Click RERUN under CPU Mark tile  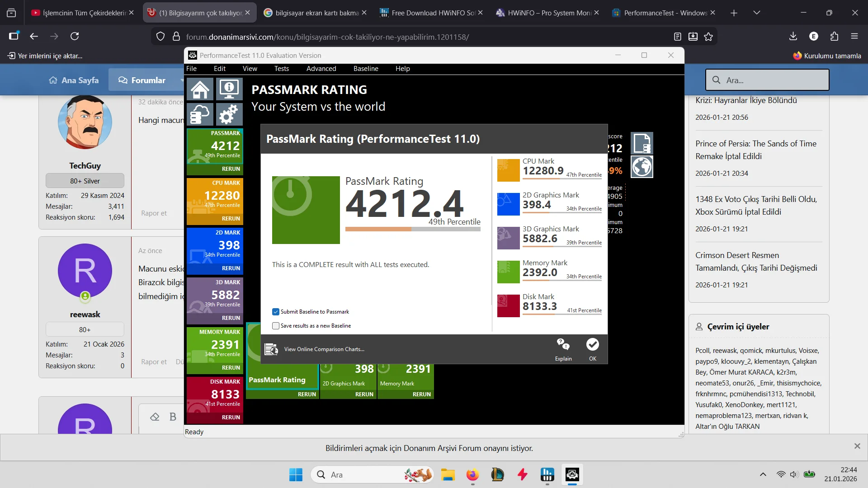(231, 219)
